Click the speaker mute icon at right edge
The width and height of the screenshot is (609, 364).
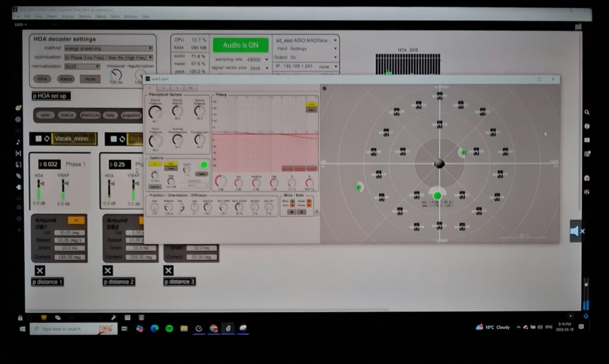576,231
